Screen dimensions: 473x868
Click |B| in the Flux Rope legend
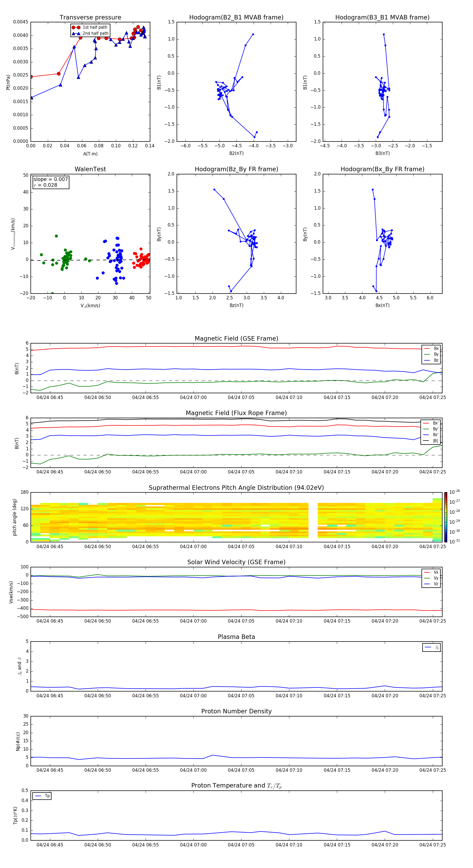tap(431, 441)
